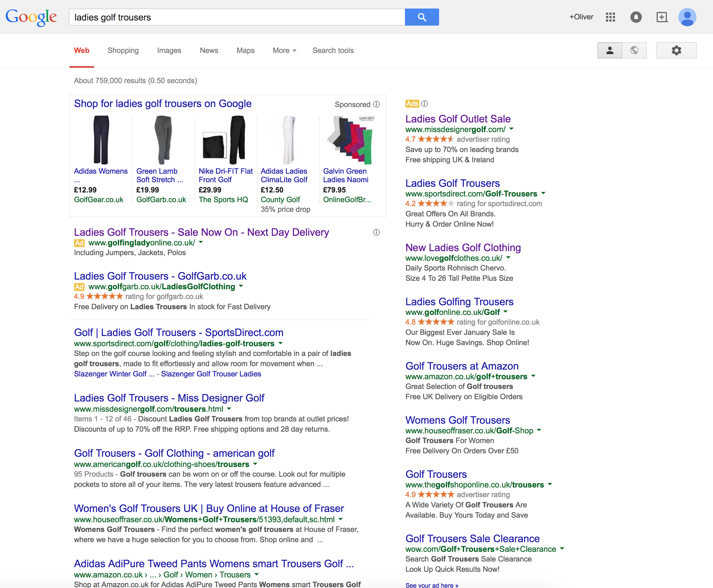Expand the More dropdown menu
This screenshot has width=713, height=588.
click(284, 50)
